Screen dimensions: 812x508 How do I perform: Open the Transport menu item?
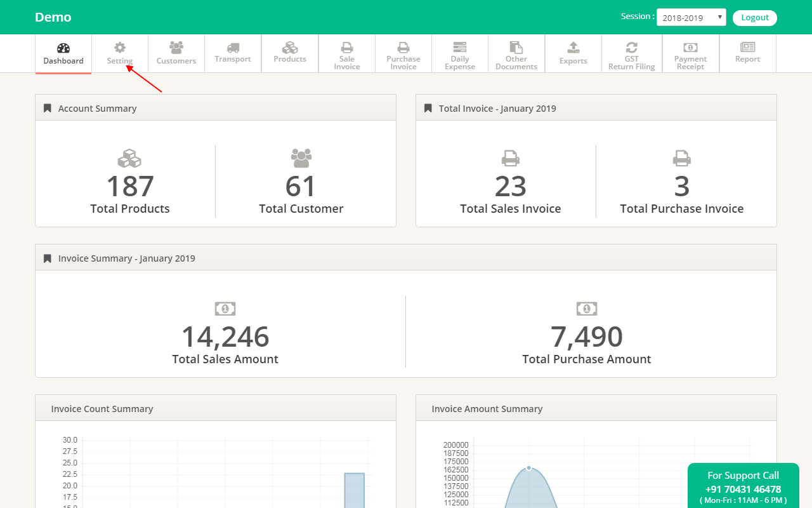(x=233, y=54)
